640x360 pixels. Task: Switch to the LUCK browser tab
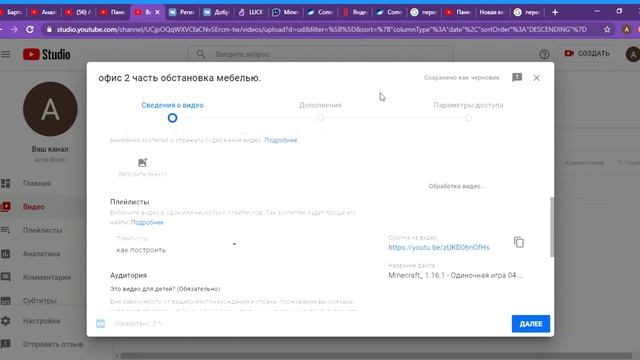252,12
